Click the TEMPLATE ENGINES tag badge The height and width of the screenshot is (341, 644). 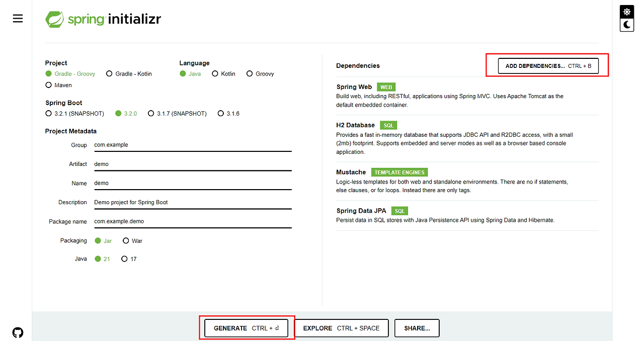point(399,172)
